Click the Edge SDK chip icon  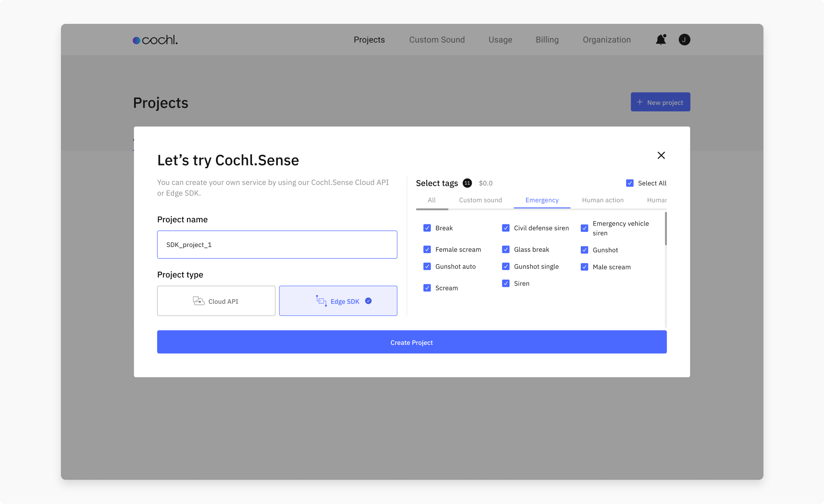coord(321,301)
